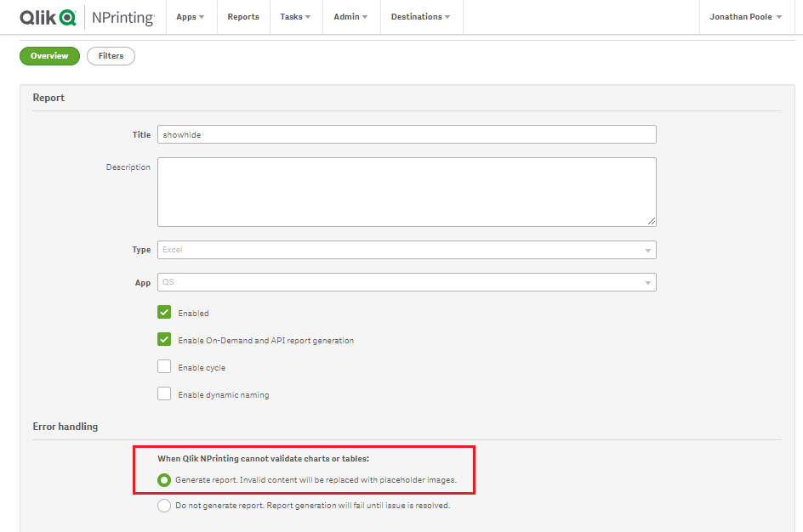Select the Do not generate report option
803x532 pixels.
[164, 506]
